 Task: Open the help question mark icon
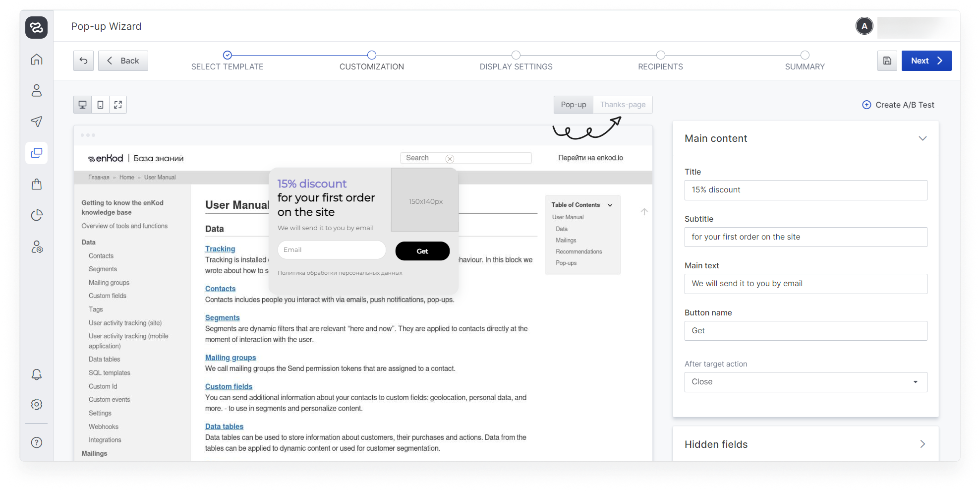pos(37,442)
